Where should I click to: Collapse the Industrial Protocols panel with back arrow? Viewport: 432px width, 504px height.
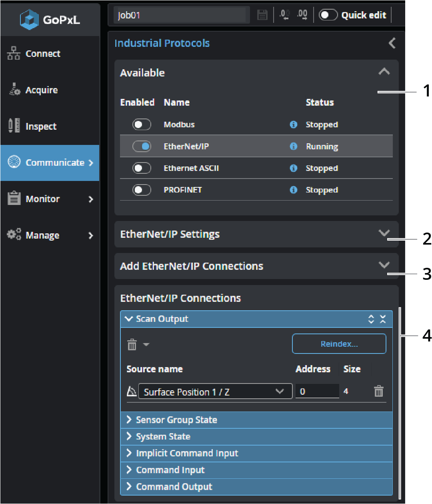tap(392, 43)
